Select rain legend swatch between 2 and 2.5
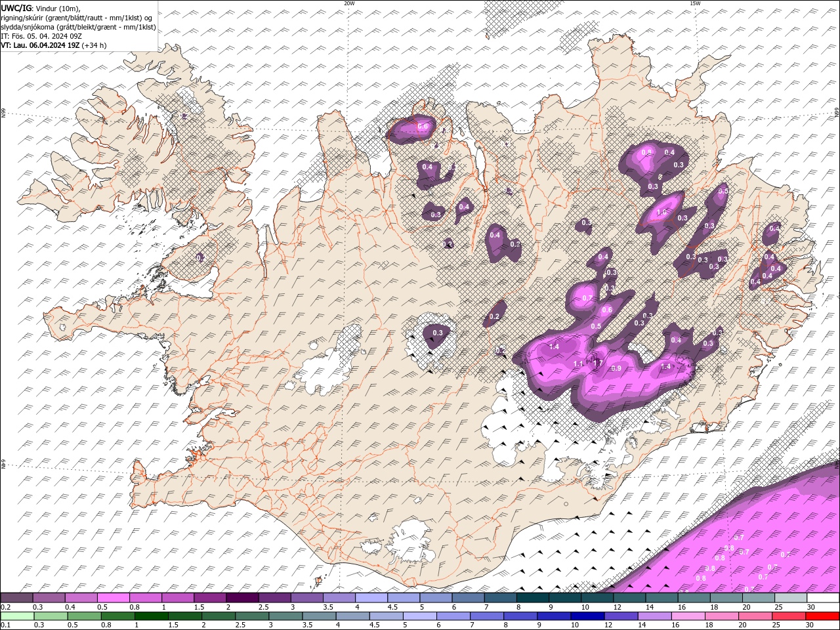Viewport: 840px width, 630px height. click(x=219, y=616)
